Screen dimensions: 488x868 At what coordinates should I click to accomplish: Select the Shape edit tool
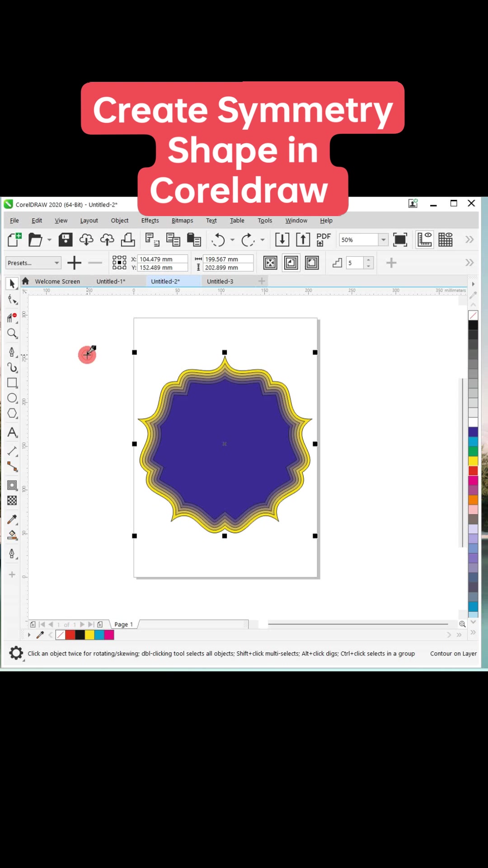[x=12, y=300]
